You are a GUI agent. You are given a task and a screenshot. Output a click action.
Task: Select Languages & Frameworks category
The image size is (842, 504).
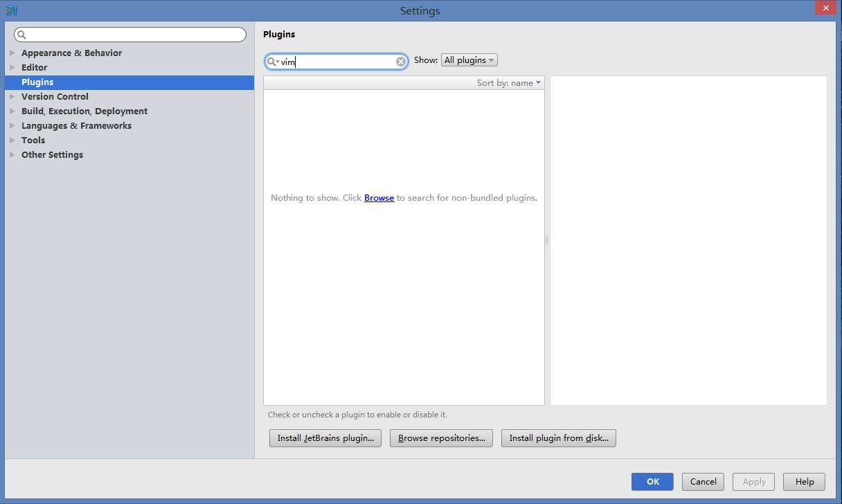(x=76, y=125)
